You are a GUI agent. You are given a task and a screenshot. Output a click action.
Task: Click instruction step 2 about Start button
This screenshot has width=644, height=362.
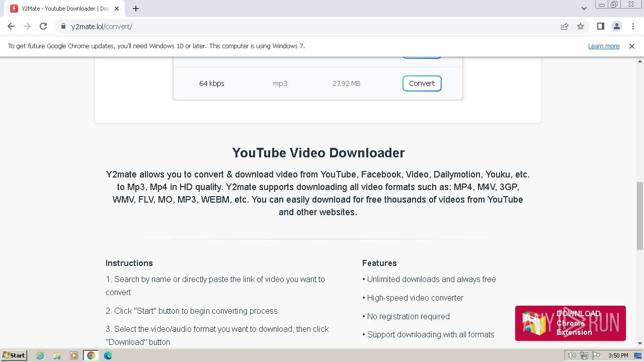pyautogui.click(x=192, y=311)
